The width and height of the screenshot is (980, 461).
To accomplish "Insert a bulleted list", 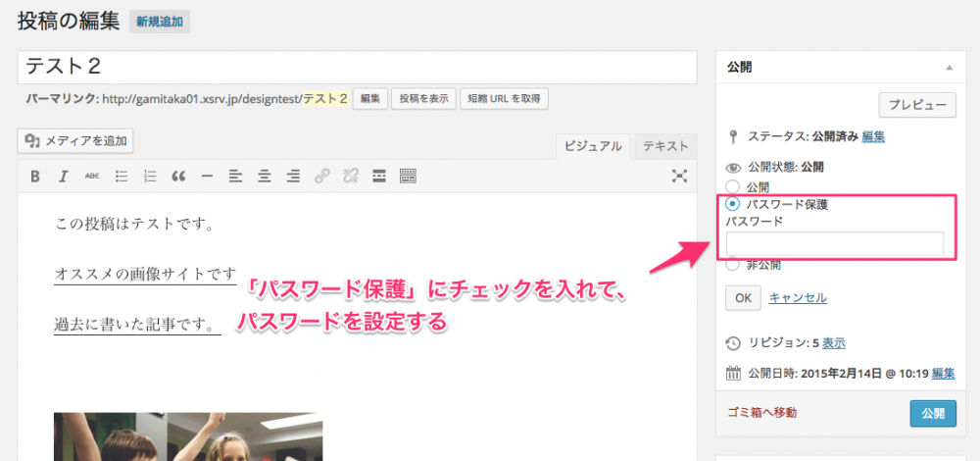I will (x=122, y=177).
